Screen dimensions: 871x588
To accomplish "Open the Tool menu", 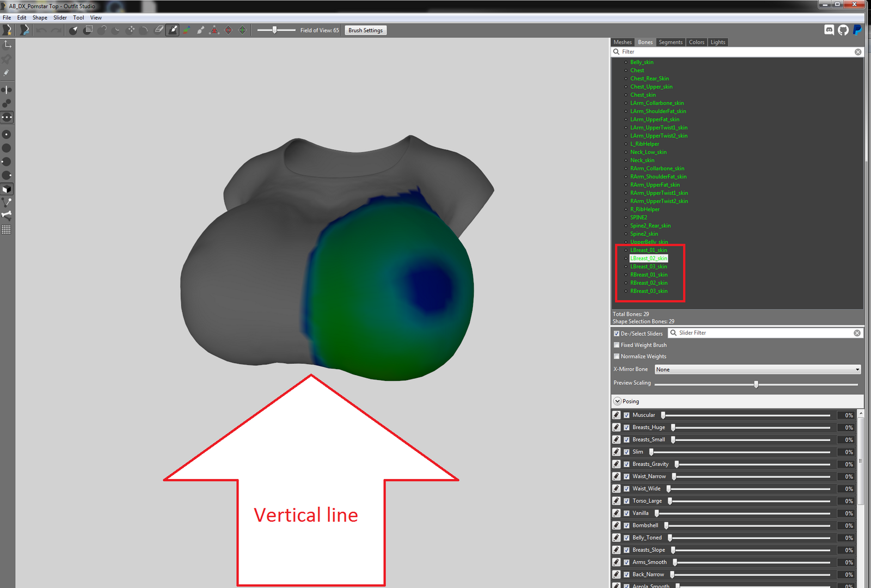I will [x=78, y=17].
